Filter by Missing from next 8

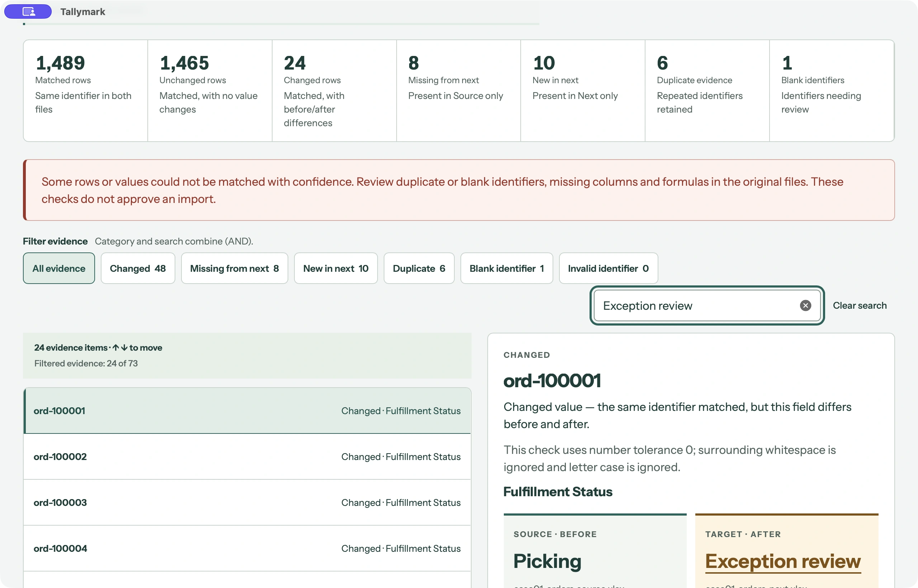coord(235,269)
